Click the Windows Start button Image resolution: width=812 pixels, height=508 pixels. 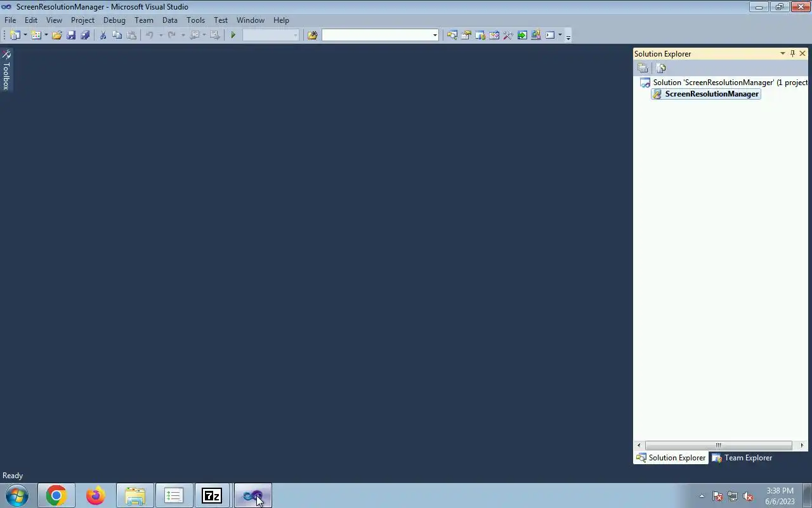(x=17, y=495)
